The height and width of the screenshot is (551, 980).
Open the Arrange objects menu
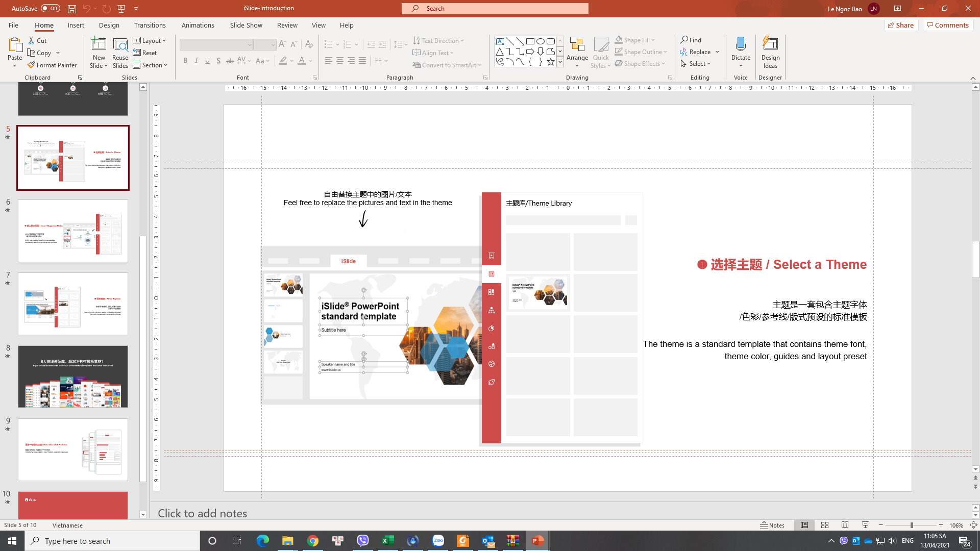[577, 53]
